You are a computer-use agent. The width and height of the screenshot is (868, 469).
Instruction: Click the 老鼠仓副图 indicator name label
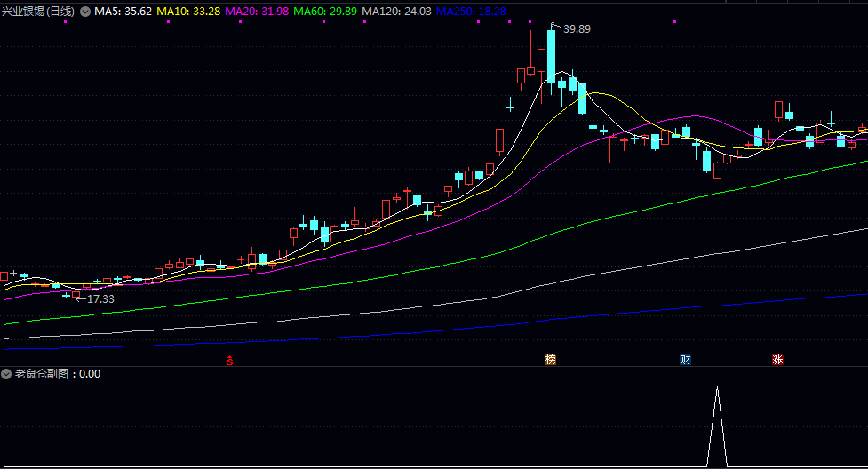(x=43, y=374)
